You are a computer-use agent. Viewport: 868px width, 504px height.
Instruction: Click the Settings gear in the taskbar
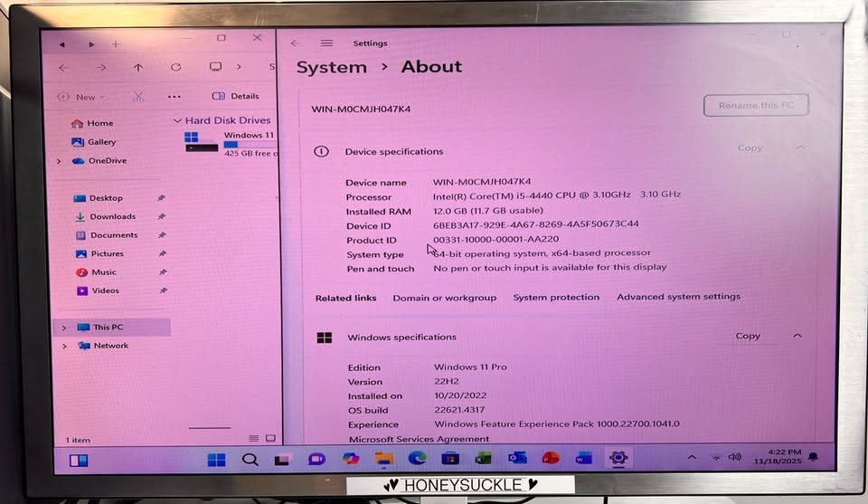618,458
